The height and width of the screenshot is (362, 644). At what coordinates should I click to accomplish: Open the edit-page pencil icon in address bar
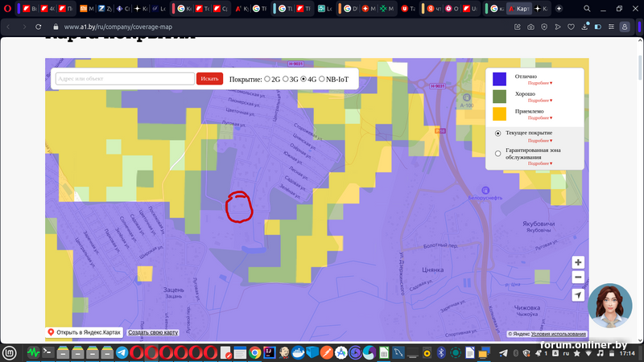[518, 27]
